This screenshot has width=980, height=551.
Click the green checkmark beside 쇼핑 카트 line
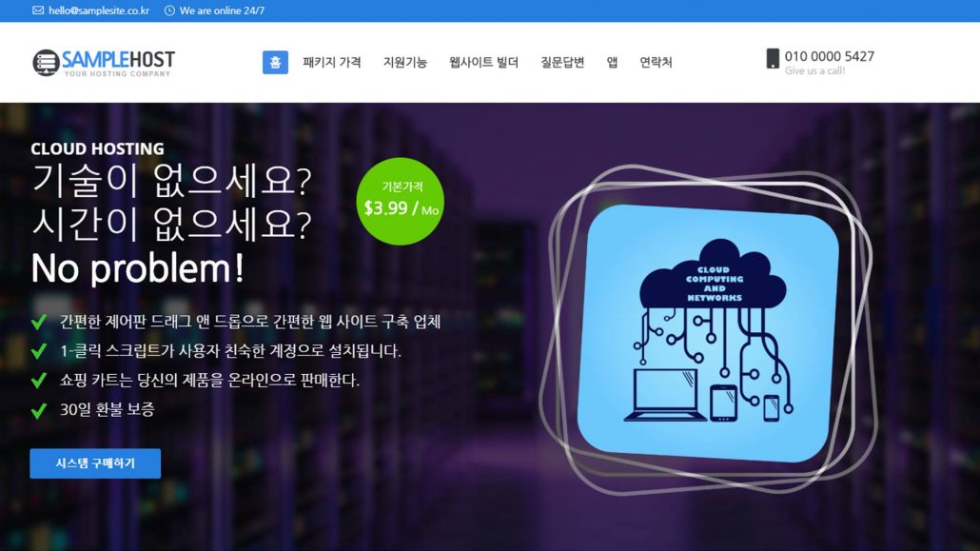39,381
